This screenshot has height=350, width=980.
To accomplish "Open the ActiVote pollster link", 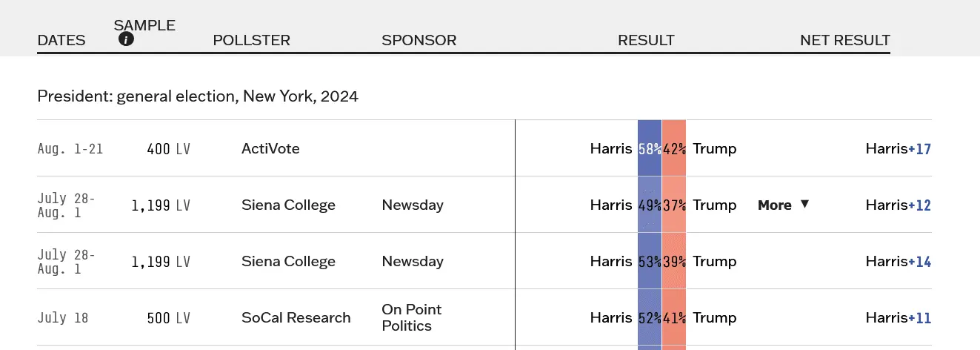I will click(270, 148).
